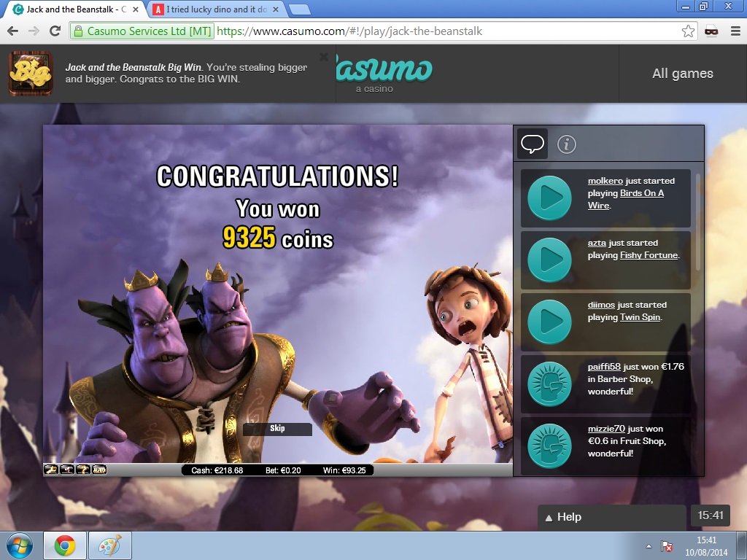Show hidden tray icons
The image size is (747, 560).
(x=649, y=546)
